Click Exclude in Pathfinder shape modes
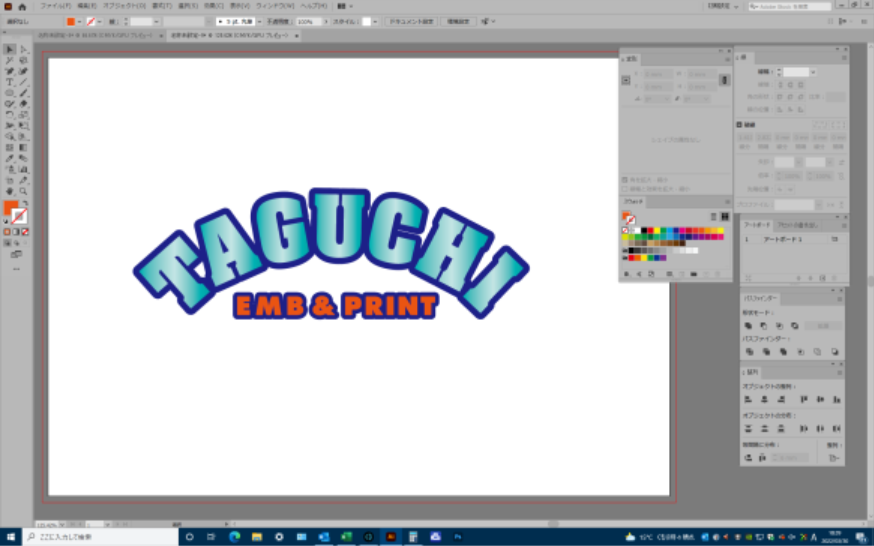 click(x=795, y=326)
